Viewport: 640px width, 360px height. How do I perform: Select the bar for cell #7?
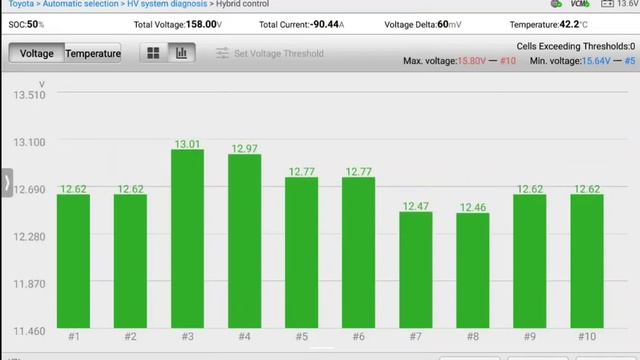click(x=416, y=270)
